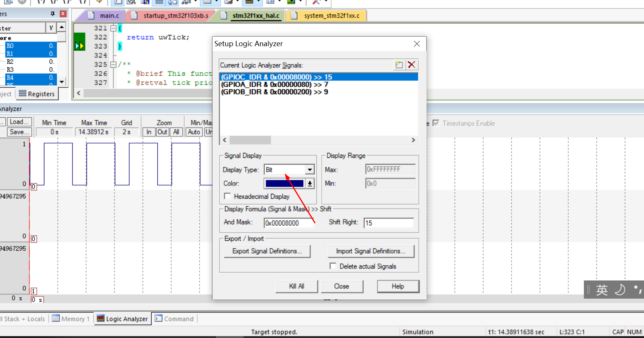Click the moon icon in the IME bar

tap(620, 290)
